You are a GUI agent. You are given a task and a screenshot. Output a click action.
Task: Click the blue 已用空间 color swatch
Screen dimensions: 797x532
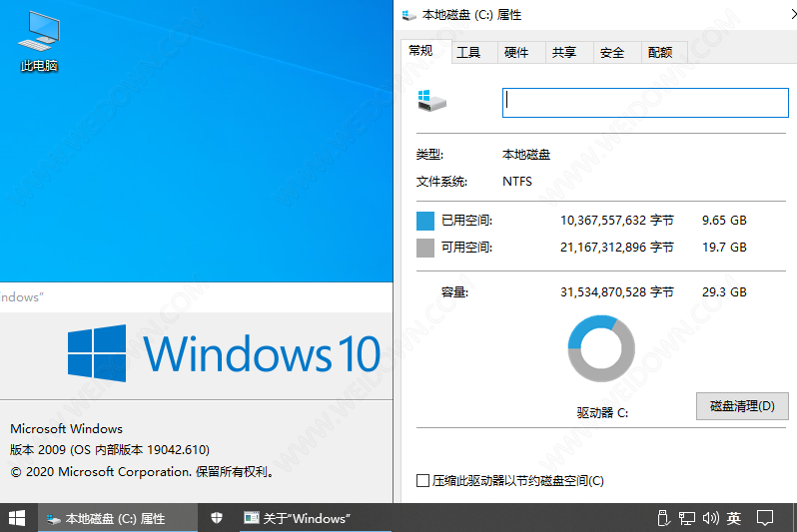pos(425,221)
